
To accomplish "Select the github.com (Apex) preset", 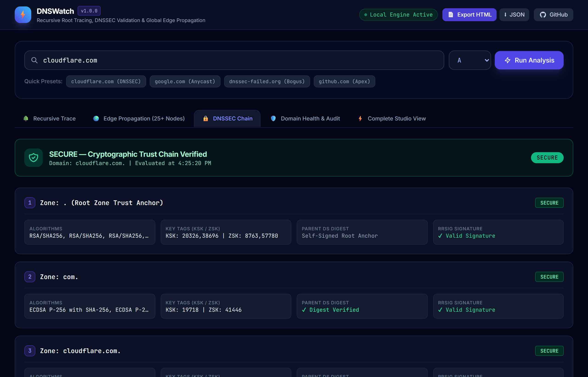I will [344, 81].
